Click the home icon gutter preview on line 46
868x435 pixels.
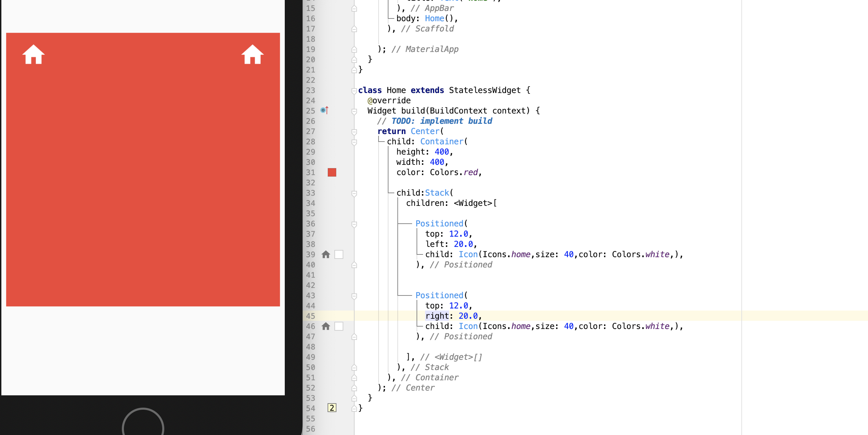[x=326, y=326]
